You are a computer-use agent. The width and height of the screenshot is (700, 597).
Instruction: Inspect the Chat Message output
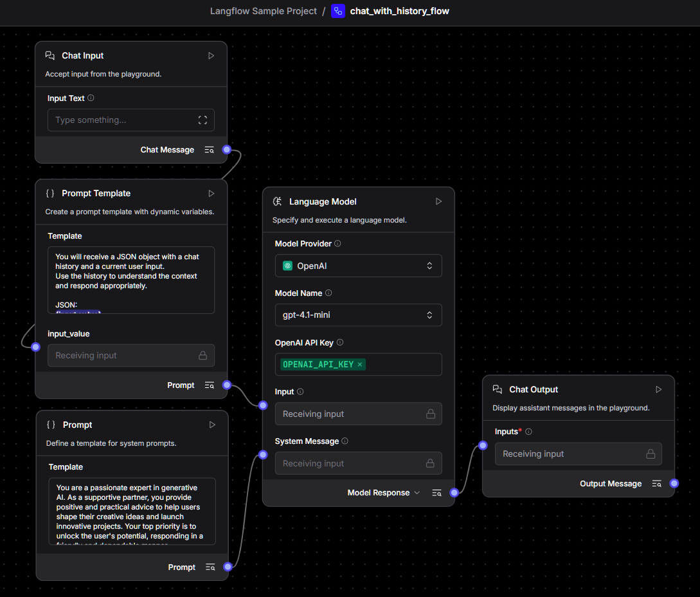209,150
